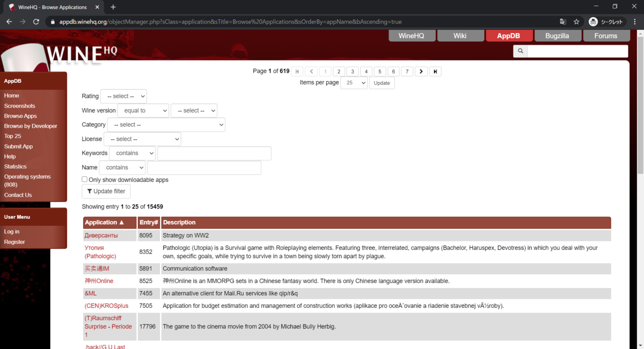Open the Диверсанты application entry

point(101,235)
